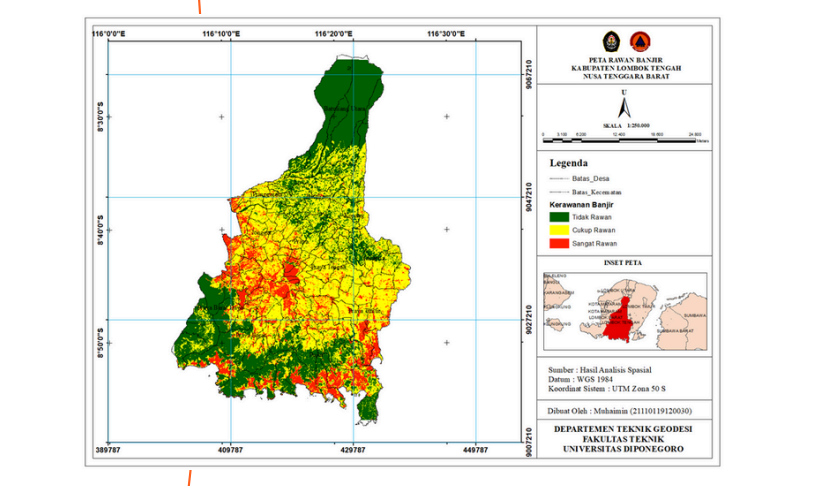Select the Legenda heading

point(569,162)
